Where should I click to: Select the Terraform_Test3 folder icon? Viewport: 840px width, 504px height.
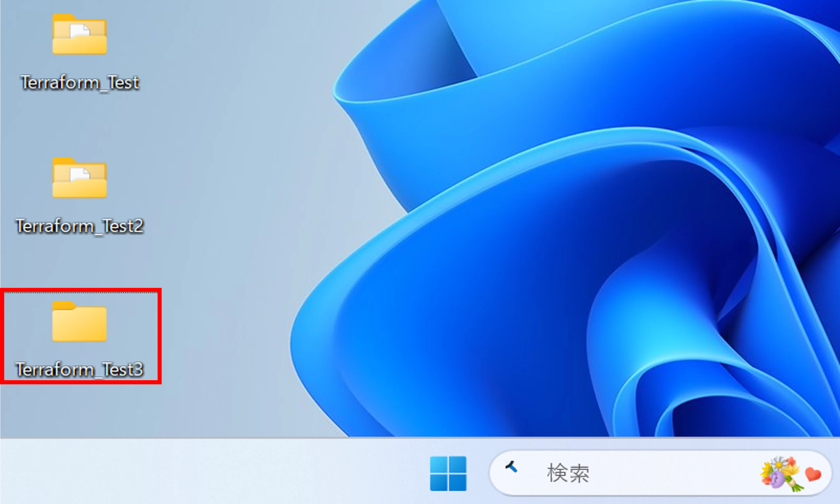point(80,321)
